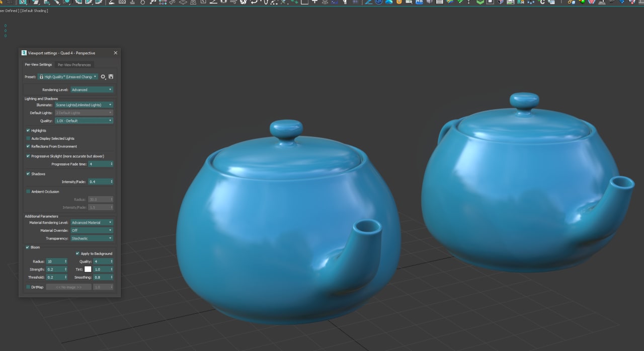Image resolution: width=644 pixels, height=351 pixels.
Task: Turn off the Bloom checkbox
Action: coord(28,247)
